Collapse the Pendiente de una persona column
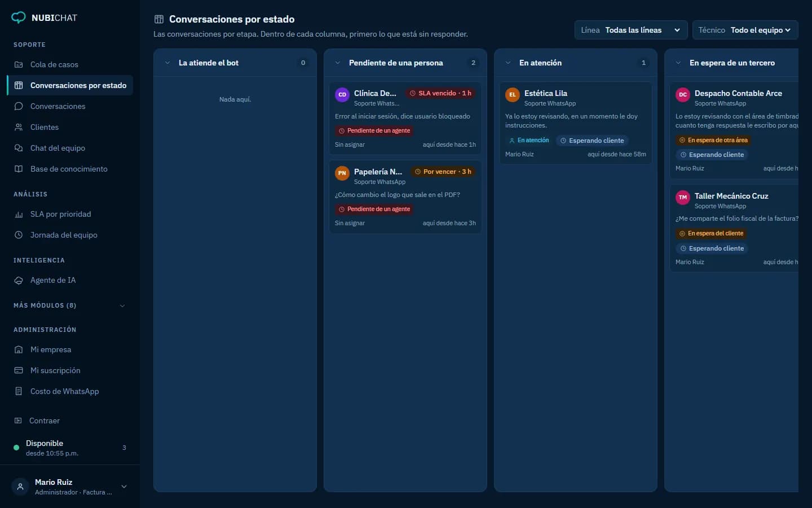812x508 pixels. click(338, 63)
